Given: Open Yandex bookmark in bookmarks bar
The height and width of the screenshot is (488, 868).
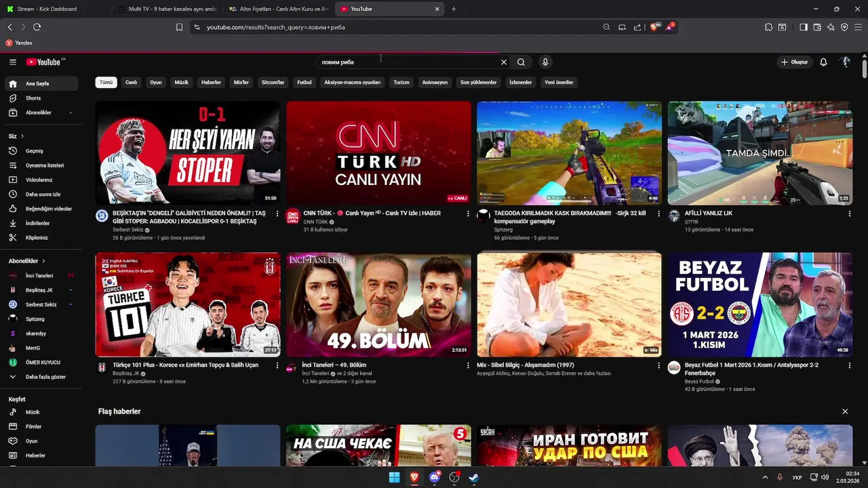Looking at the screenshot, I should tap(19, 43).
